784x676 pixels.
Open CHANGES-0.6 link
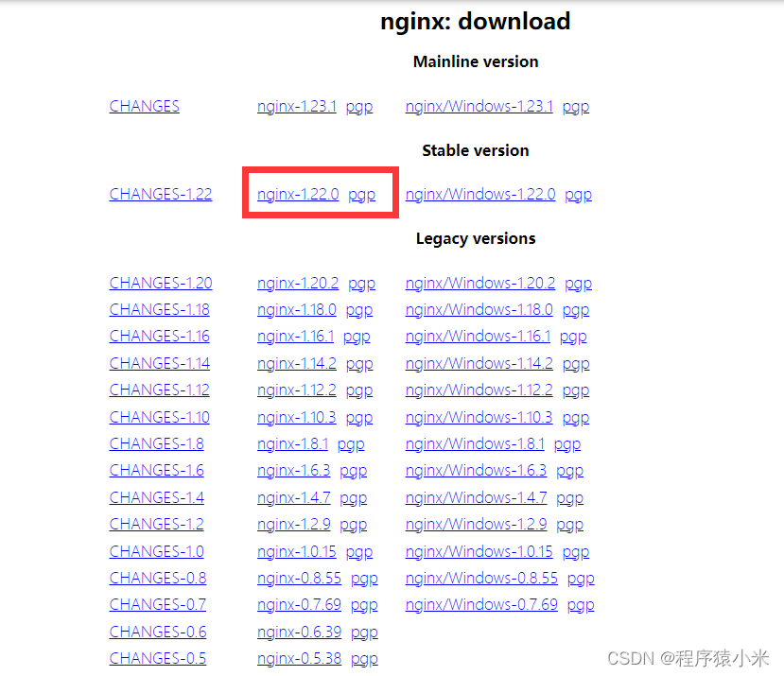click(x=158, y=633)
